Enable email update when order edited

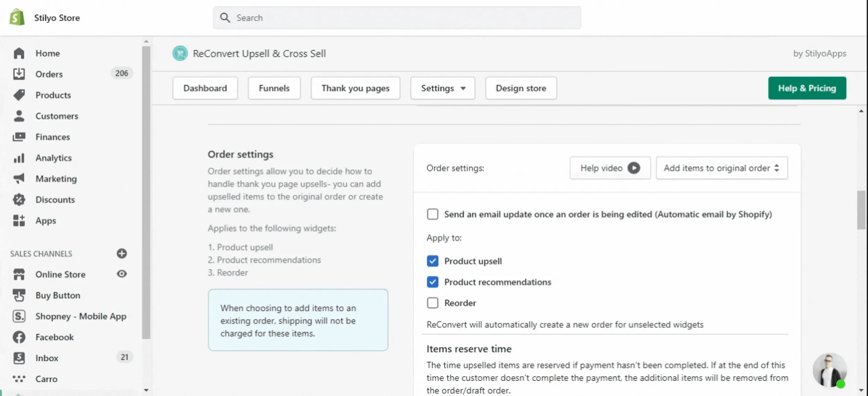click(432, 214)
